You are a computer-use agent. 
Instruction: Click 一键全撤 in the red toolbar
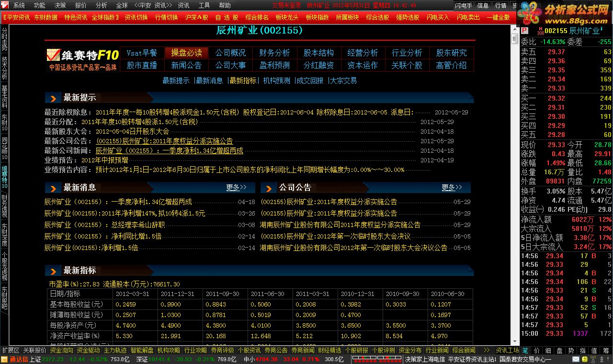(499, 17)
